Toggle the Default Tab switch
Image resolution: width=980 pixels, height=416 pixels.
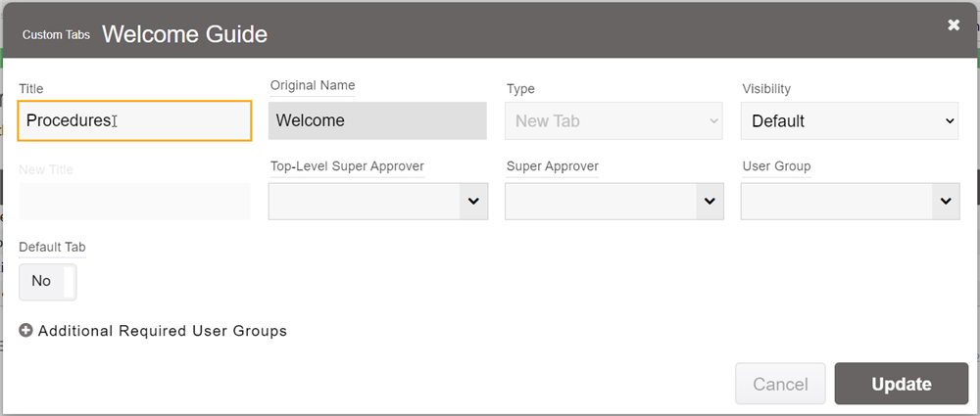click(x=47, y=281)
